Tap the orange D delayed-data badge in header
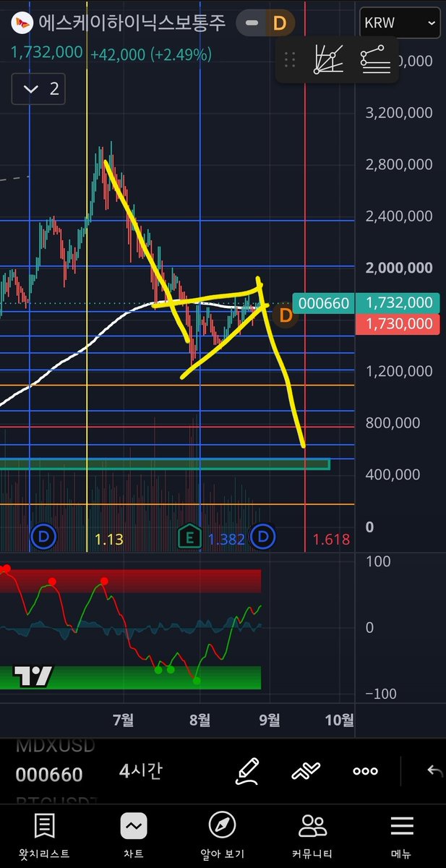 pos(279,24)
